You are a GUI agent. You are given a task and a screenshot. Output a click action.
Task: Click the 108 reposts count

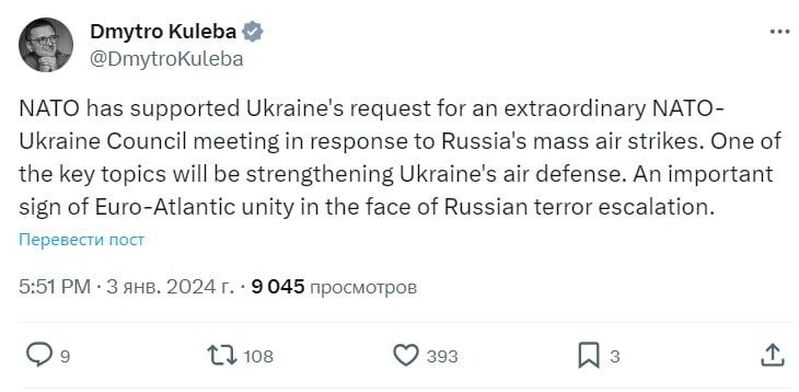pos(258,356)
